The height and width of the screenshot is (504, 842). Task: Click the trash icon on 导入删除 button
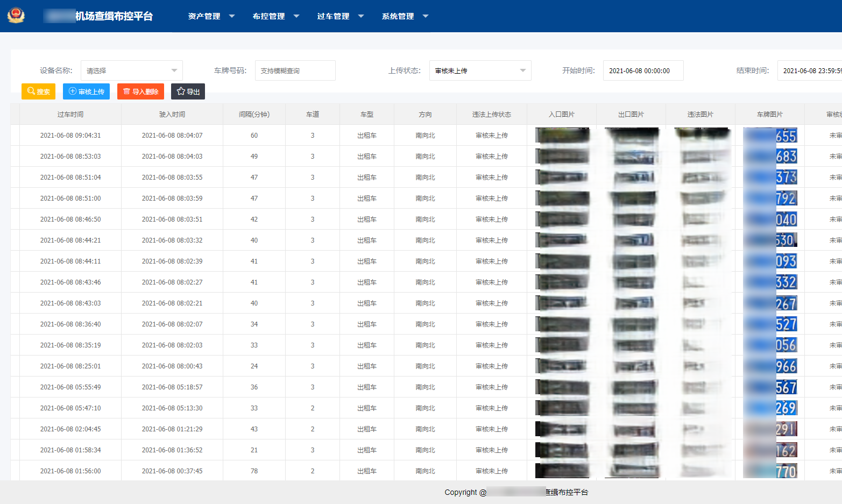tap(126, 91)
